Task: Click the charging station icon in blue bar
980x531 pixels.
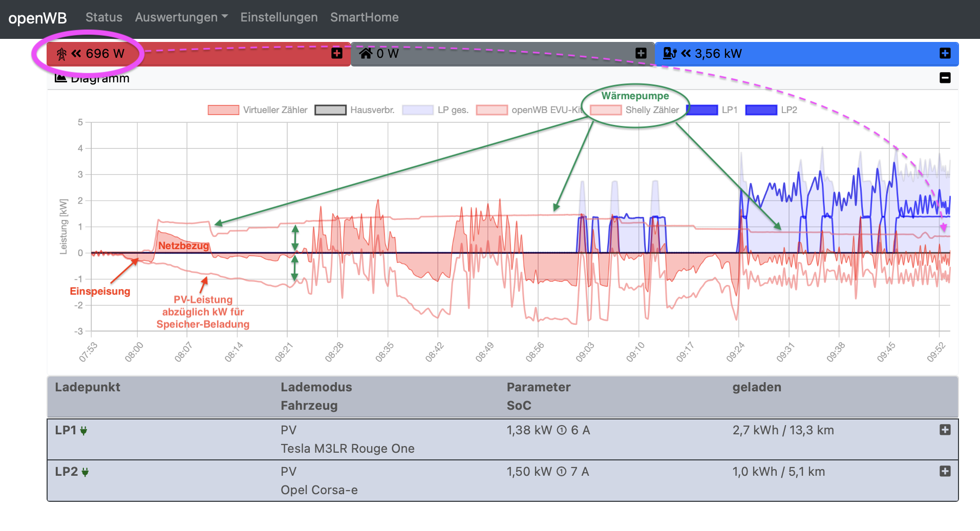Action: (x=670, y=53)
